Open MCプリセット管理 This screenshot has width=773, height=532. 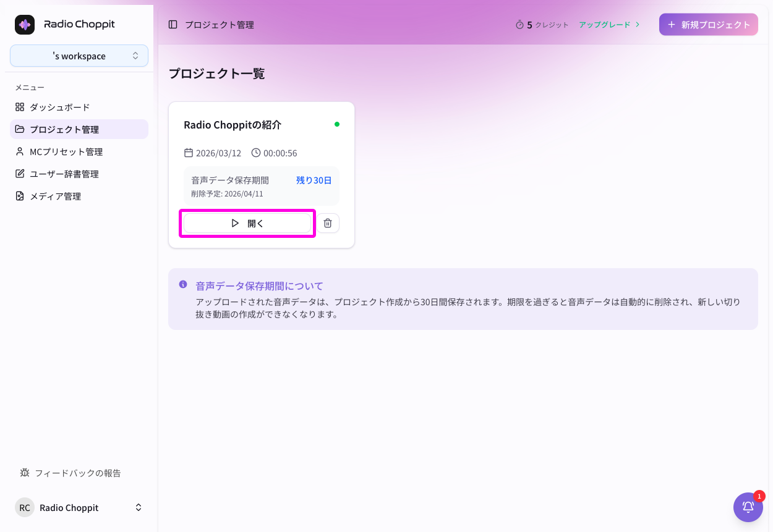[79, 151]
